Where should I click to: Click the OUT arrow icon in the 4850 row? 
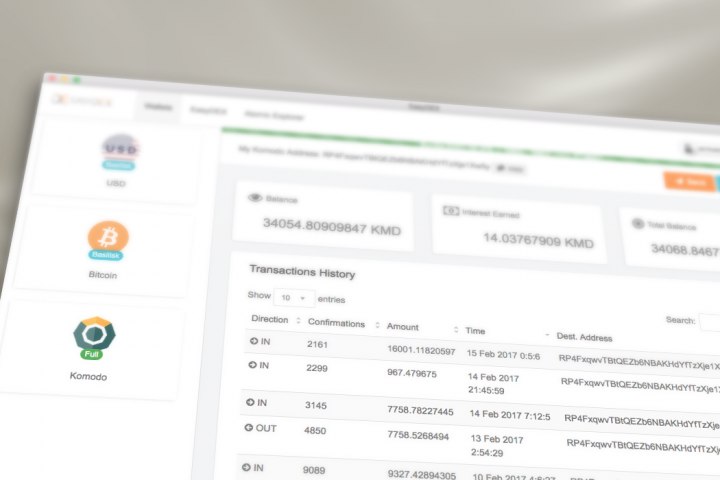tap(248, 428)
